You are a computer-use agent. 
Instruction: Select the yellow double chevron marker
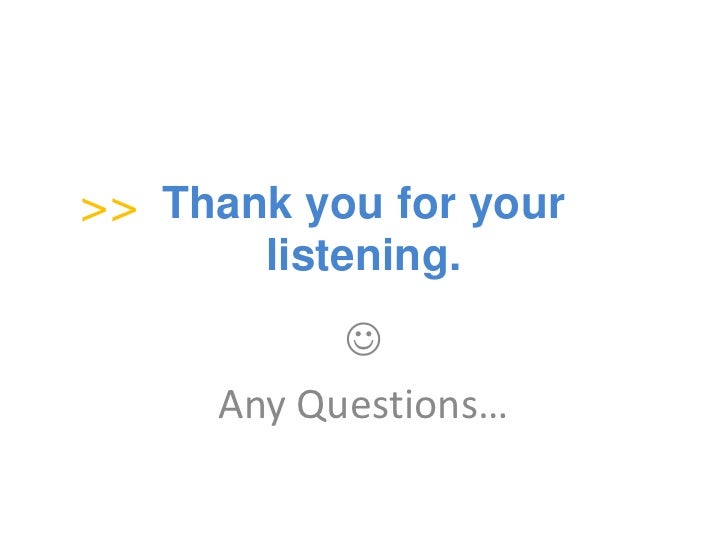click(109, 210)
